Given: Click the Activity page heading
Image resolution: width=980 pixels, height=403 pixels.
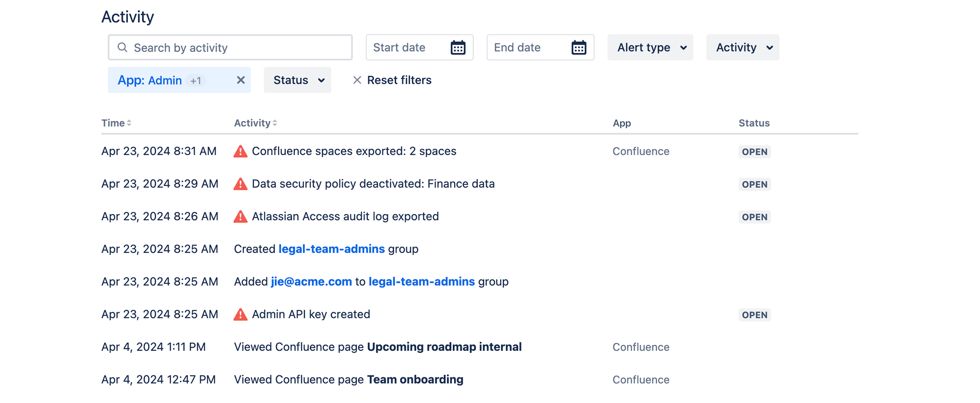Looking at the screenshot, I should [127, 17].
